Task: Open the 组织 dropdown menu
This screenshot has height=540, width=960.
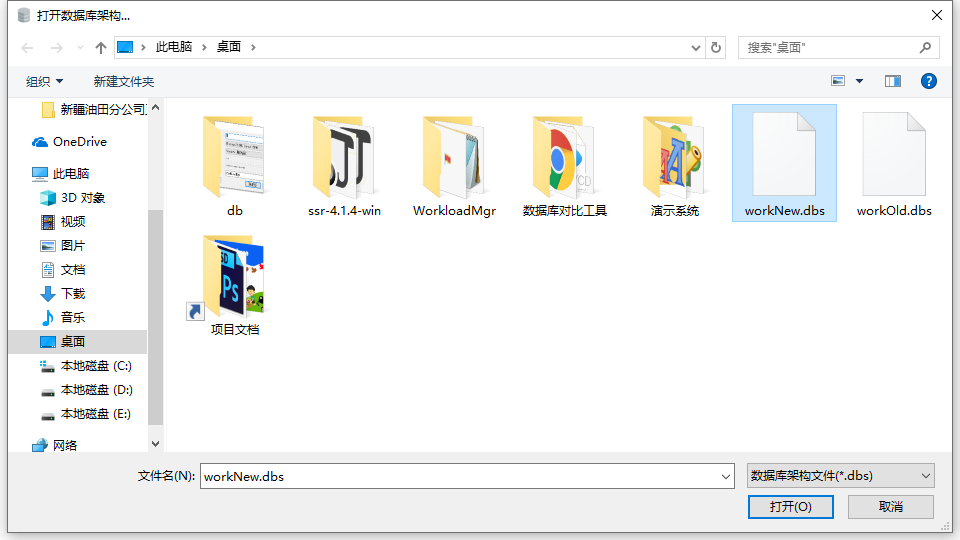Action: pos(44,81)
